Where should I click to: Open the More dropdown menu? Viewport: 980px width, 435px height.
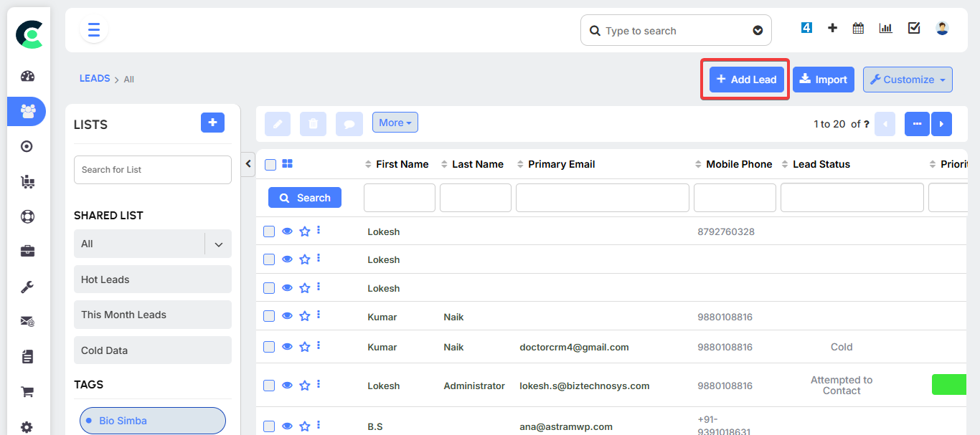(395, 123)
